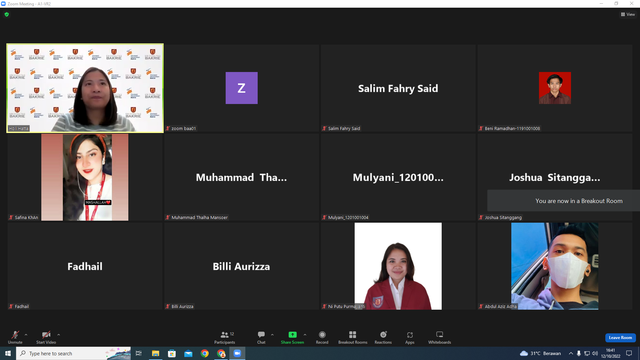Switch to Zoom taskbar icon

pos(237,353)
